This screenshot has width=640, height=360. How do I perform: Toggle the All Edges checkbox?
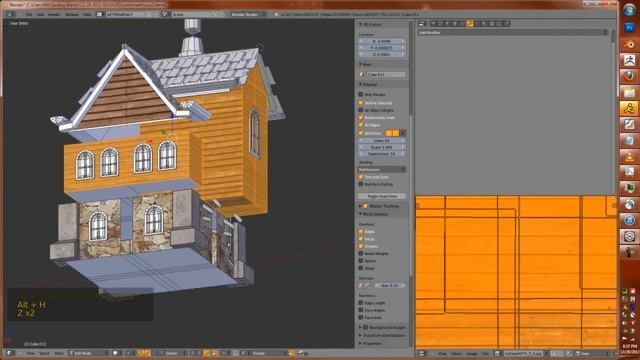(x=361, y=125)
